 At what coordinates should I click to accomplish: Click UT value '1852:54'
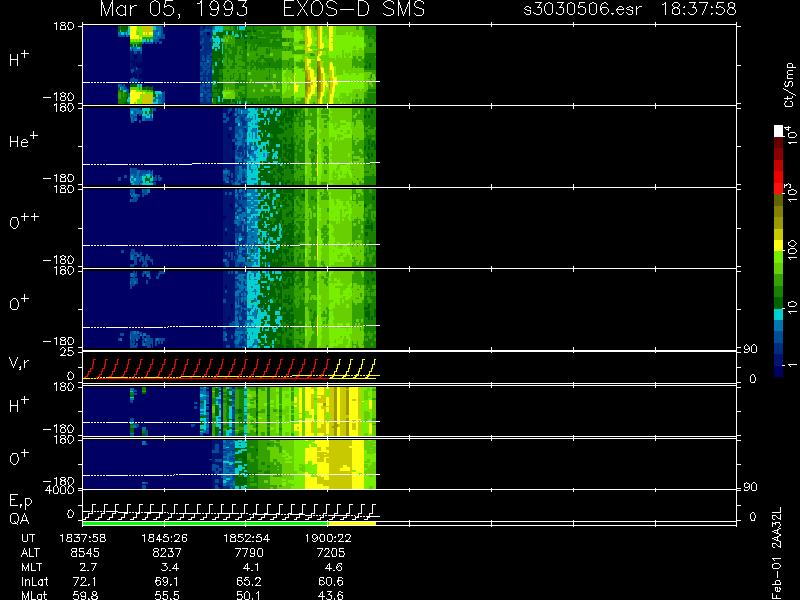(x=246, y=538)
